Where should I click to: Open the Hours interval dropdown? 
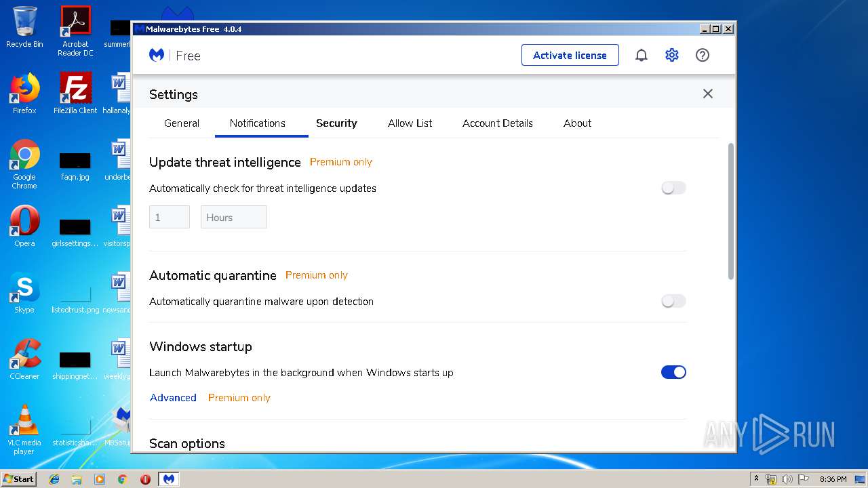tap(234, 218)
